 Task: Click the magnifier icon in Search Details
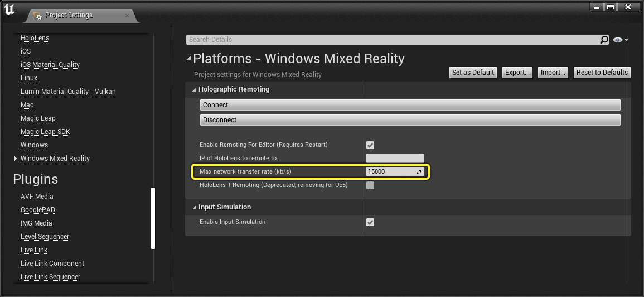click(604, 40)
